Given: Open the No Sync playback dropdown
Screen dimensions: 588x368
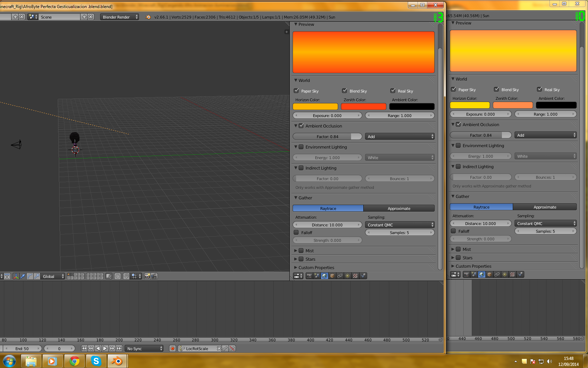Looking at the screenshot, I should tap(144, 348).
